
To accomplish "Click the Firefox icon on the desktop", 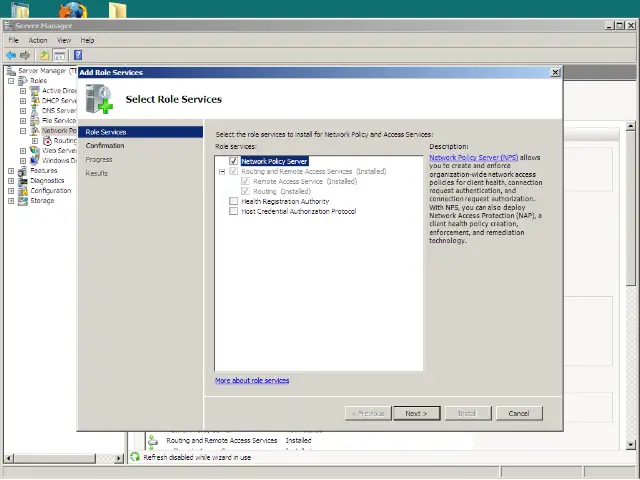I will tap(73, 10).
